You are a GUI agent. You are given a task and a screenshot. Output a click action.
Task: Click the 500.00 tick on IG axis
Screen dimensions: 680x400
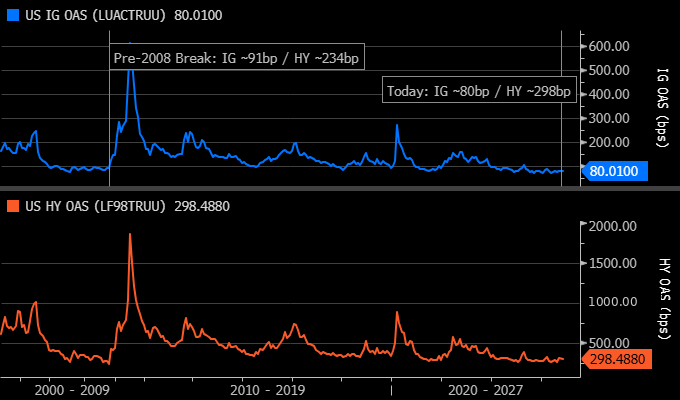tap(609, 70)
